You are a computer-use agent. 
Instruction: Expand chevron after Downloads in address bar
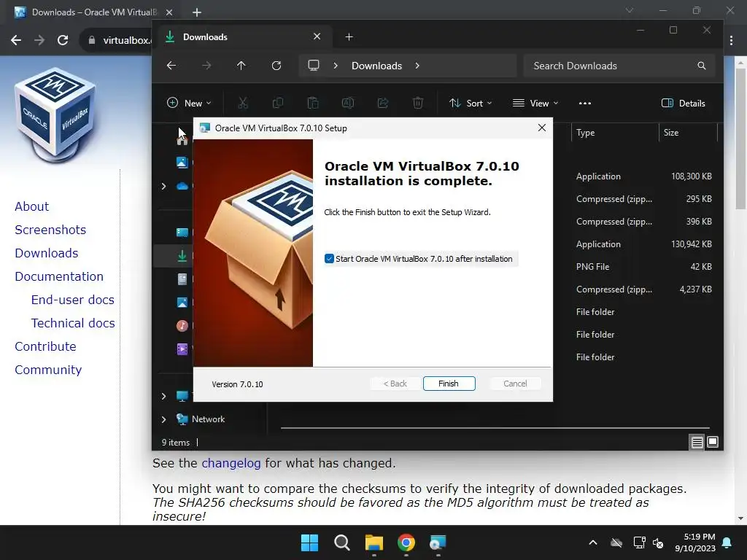[417, 66]
